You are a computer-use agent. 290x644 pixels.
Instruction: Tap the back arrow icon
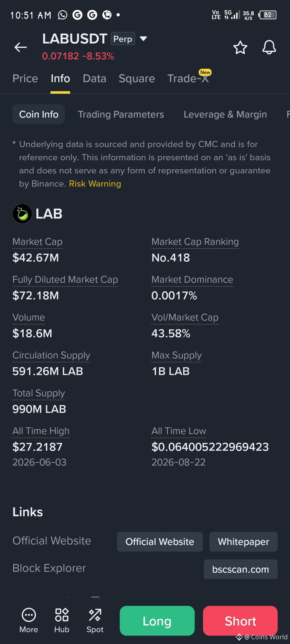pos(20,47)
